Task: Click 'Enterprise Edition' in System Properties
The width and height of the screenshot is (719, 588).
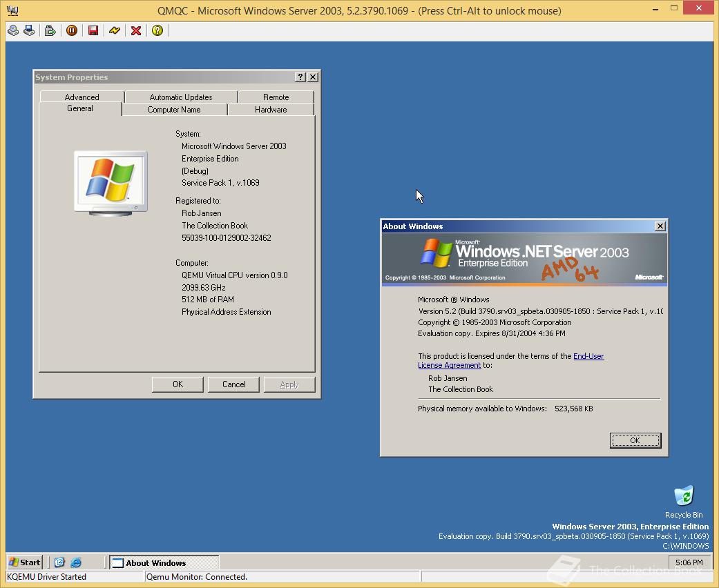Action: [x=210, y=159]
